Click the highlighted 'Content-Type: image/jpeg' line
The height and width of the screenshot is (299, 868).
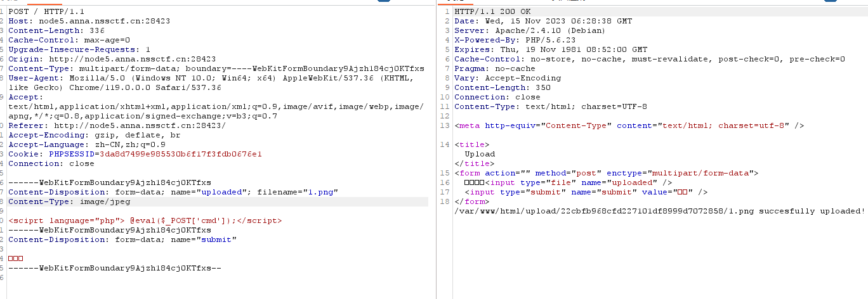(69, 201)
